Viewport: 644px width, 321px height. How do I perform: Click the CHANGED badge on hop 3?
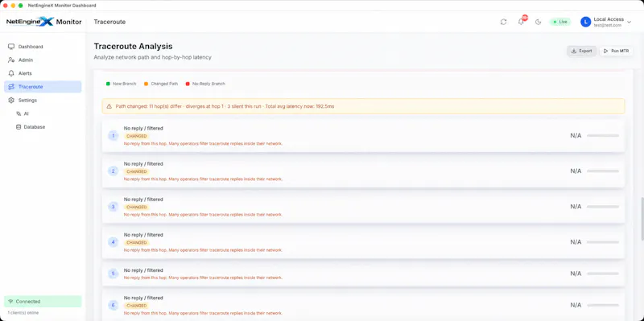(x=137, y=207)
